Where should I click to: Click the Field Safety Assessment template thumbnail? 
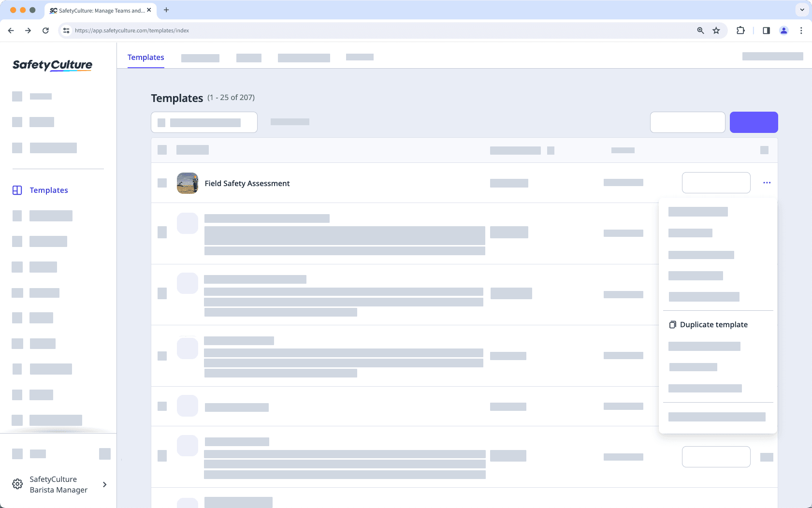(x=188, y=183)
